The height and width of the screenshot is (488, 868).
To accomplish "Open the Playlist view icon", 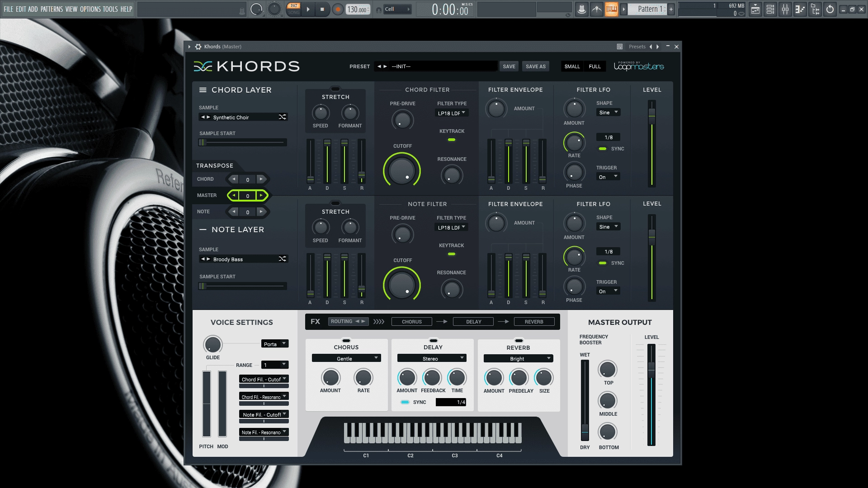I will coord(755,9).
